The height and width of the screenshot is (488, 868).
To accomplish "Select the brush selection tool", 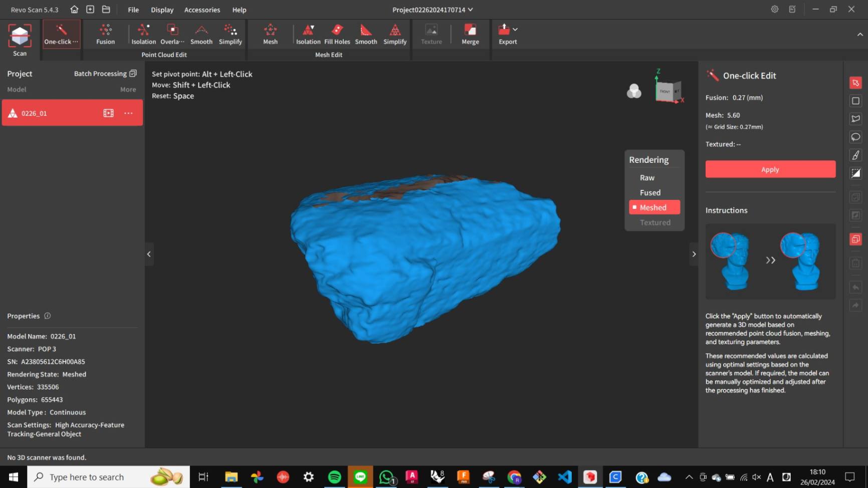I will 855,155.
